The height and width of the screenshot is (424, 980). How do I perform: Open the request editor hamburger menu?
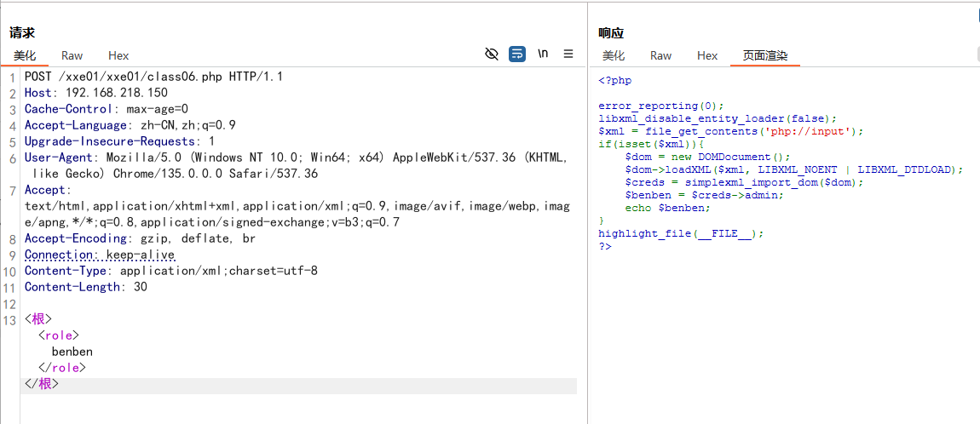click(x=568, y=54)
